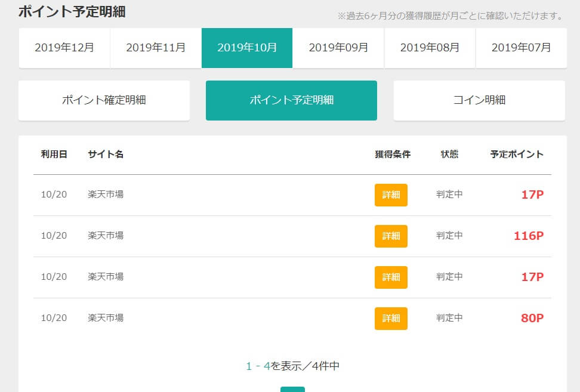This screenshot has width=580, height=392.
Task: Open the ポイント確定明細 view
Action: click(104, 100)
